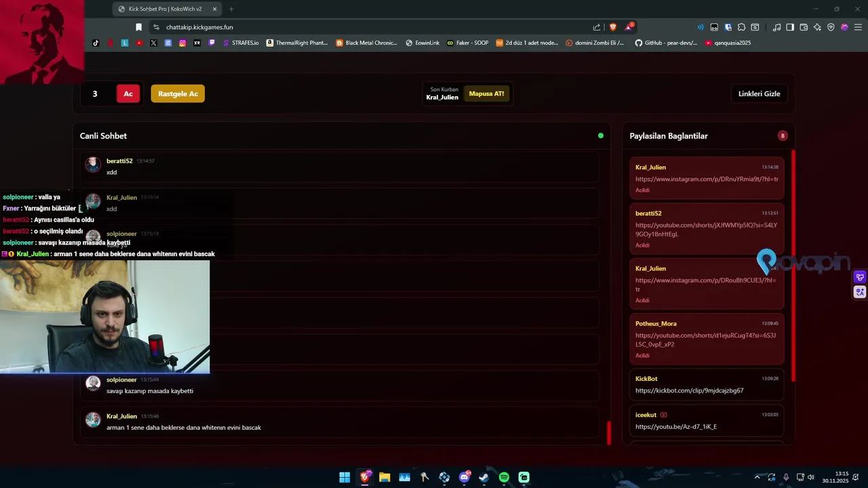Click the YouTube icon next to iceekut
868x488 pixels.
[x=664, y=415]
